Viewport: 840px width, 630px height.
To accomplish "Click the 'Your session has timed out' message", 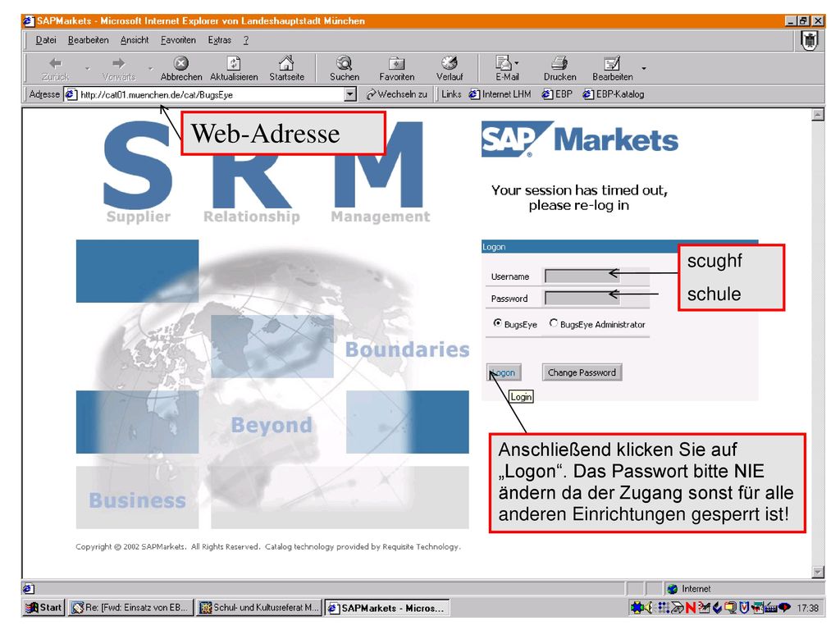I will pos(579,198).
